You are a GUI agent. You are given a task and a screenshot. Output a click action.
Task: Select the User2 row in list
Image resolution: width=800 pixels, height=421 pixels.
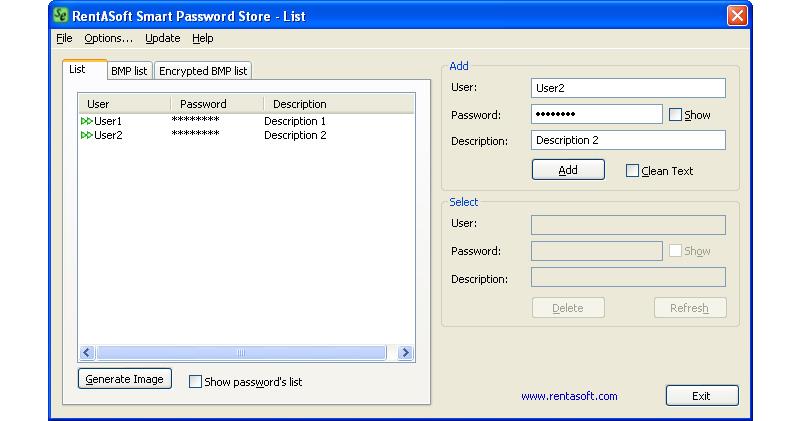(x=246, y=135)
